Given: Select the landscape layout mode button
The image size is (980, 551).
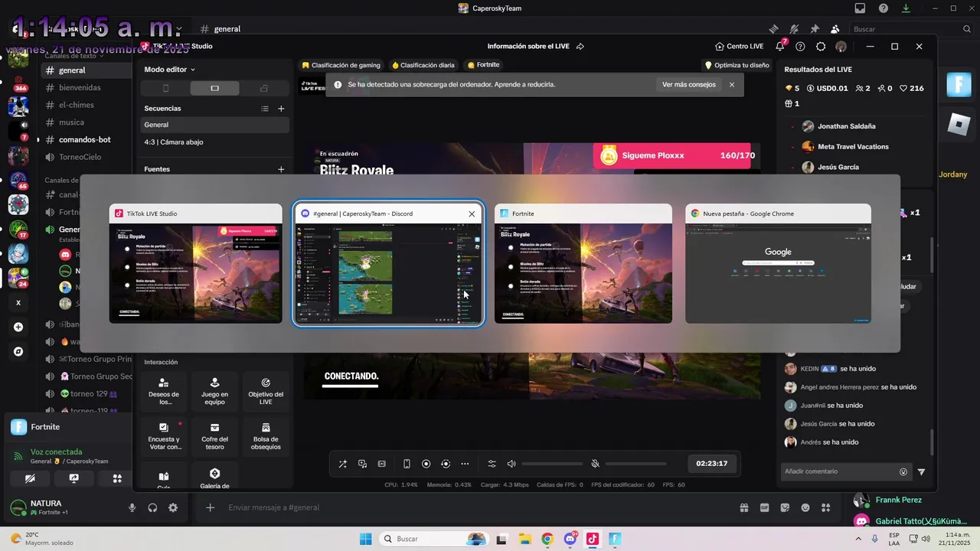Looking at the screenshot, I should pyautogui.click(x=214, y=89).
